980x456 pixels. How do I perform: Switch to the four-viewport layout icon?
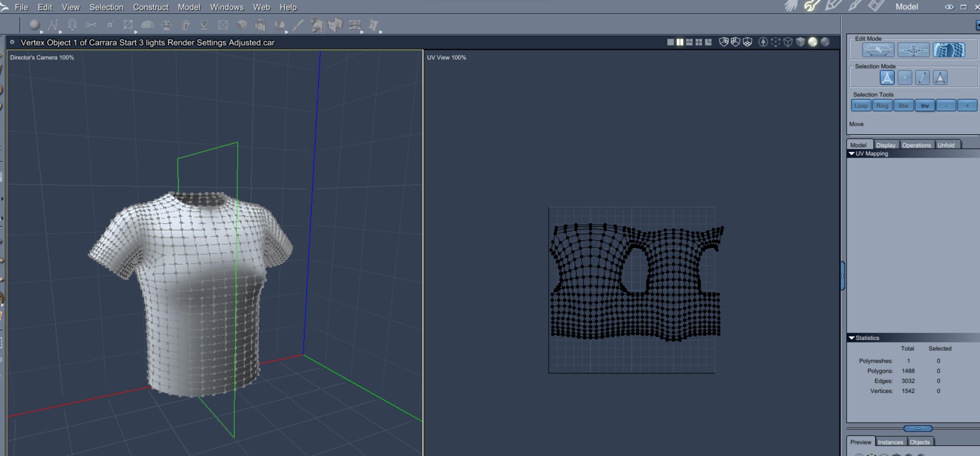click(699, 42)
